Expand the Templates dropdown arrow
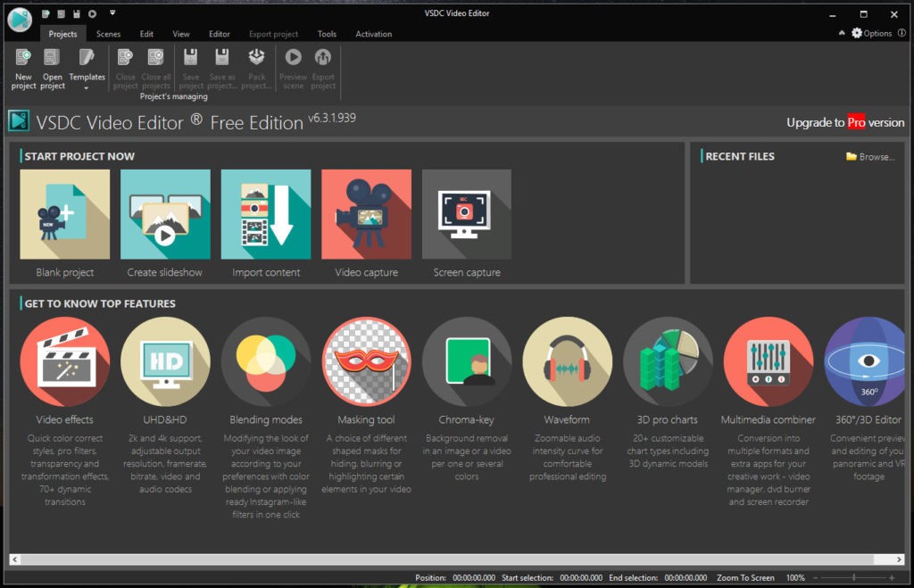This screenshot has width=914, height=588. point(87,88)
